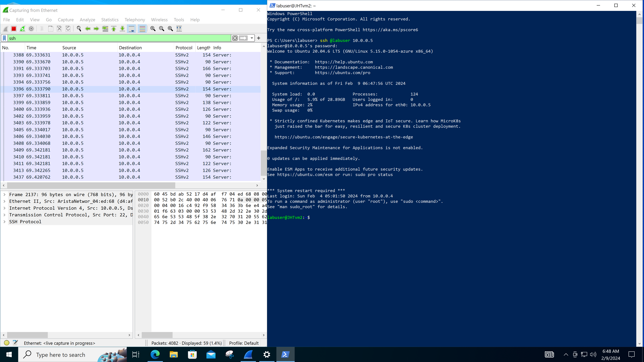The width and height of the screenshot is (644, 362).
Task: Jump to the first packet
Action: pyautogui.click(x=114, y=29)
